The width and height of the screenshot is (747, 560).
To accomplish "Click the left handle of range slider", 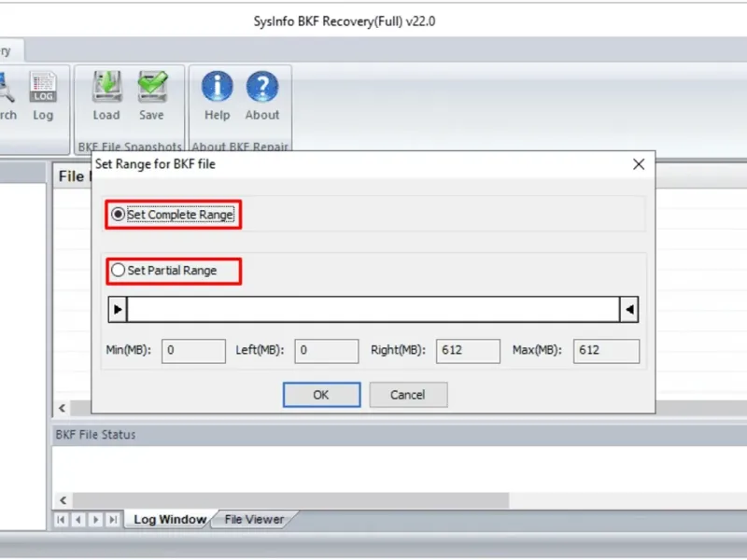I will click(x=118, y=310).
